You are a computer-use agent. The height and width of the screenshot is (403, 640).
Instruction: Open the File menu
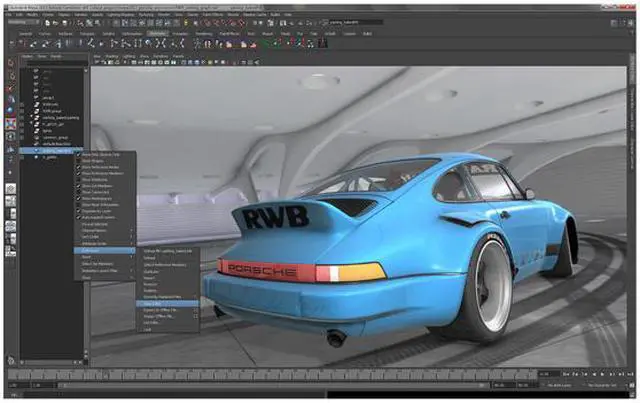tap(9, 15)
